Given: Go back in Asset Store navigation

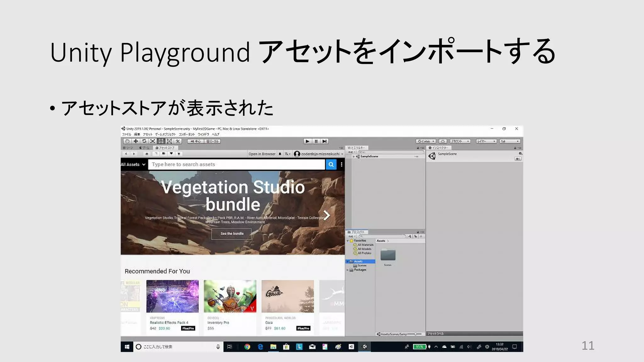Looking at the screenshot, I should 126,154.
